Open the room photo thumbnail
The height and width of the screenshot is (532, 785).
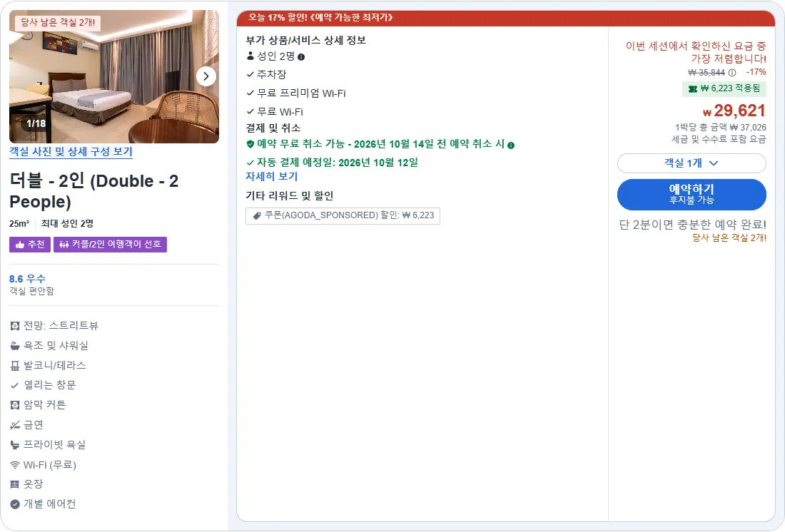[114, 76]
